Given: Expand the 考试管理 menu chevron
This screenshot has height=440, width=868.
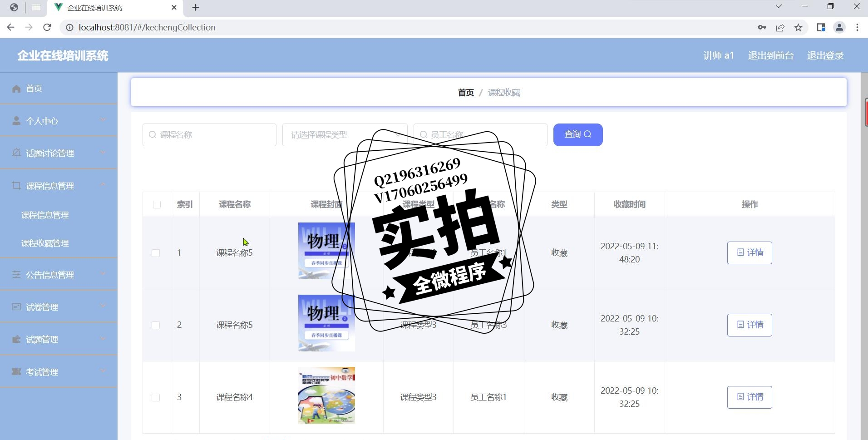Looking at the screenshot, I should tap(103, 371).
